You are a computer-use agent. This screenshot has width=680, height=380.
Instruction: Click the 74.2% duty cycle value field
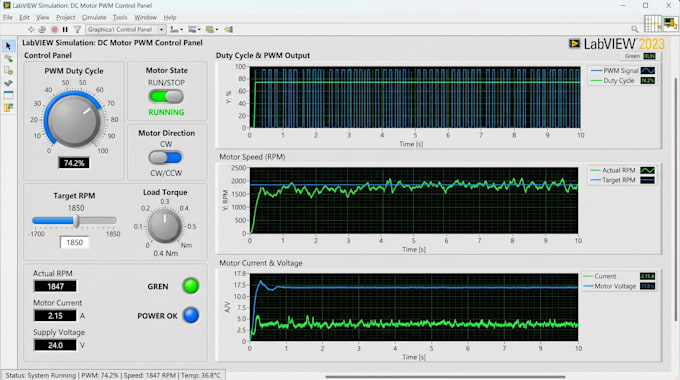pos(74,163)
